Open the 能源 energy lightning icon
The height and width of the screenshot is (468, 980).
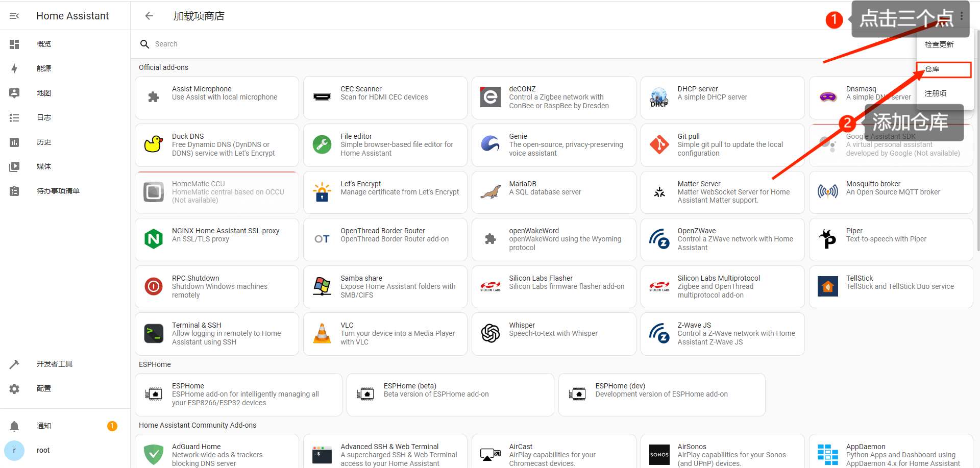[x=14, y=68]
